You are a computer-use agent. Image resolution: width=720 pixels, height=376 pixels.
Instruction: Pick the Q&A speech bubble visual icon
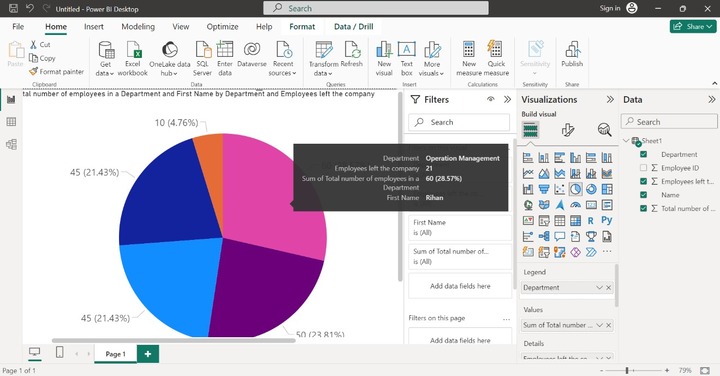point(559,236)
